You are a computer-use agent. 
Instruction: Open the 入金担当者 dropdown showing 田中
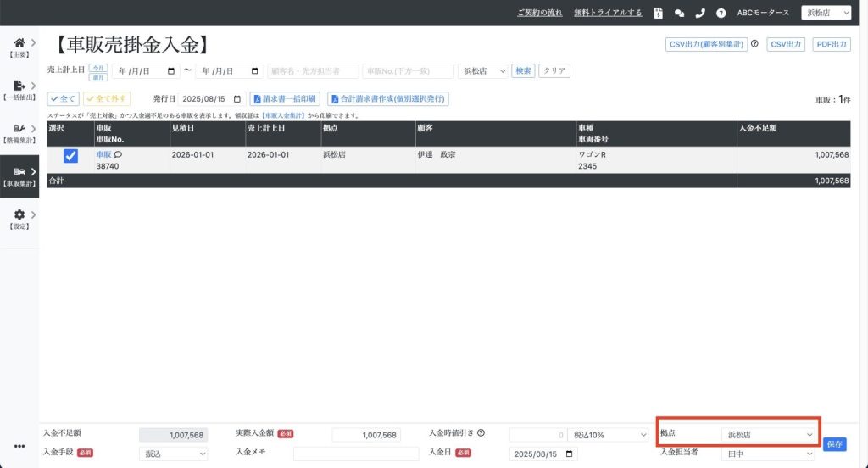769,454
